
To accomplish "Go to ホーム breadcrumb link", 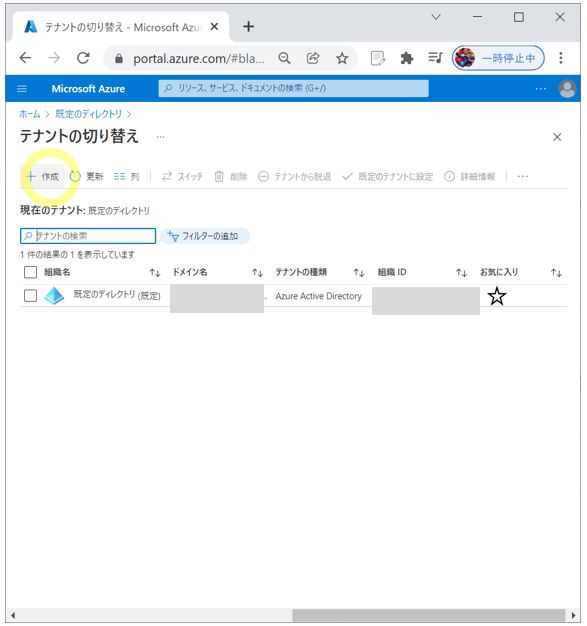I will pyautogui.click(x=30, y=114).
